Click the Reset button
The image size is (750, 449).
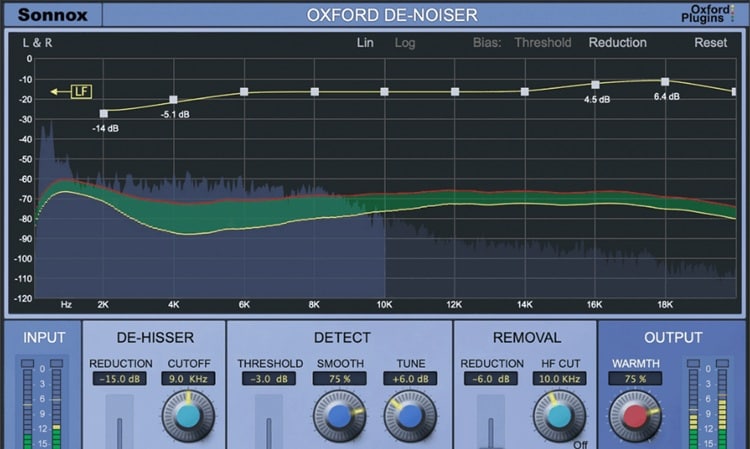click(x=710, y=43)
